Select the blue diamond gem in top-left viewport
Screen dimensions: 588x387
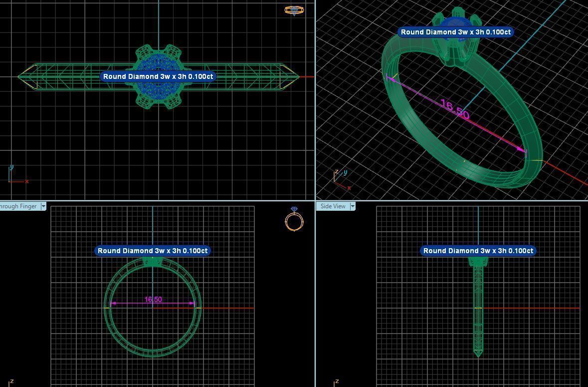coord(158,77)
